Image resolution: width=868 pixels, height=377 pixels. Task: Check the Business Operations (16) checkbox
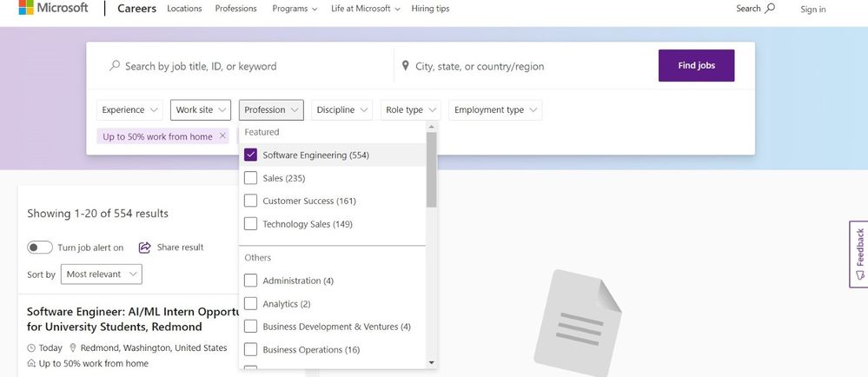251,350
